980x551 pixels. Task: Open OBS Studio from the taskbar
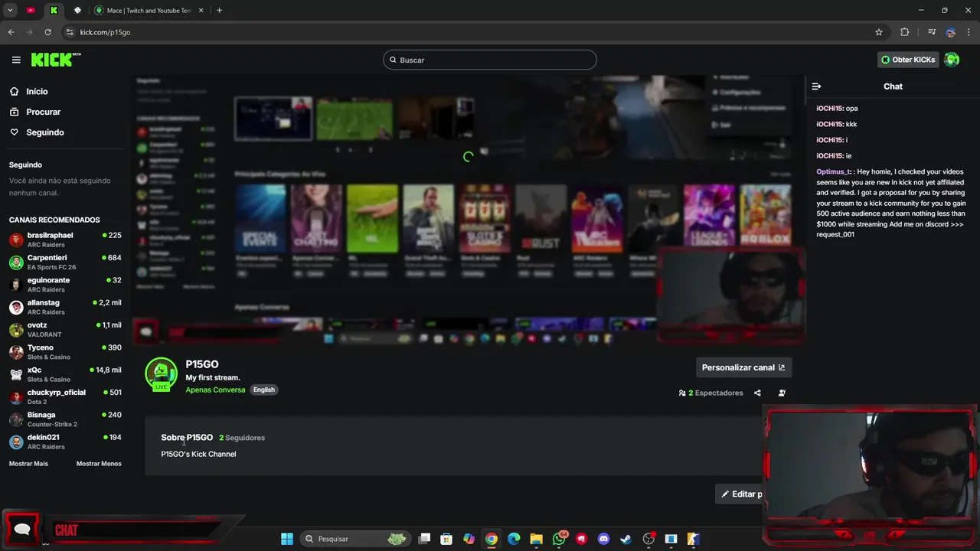[x=648, y=539]
